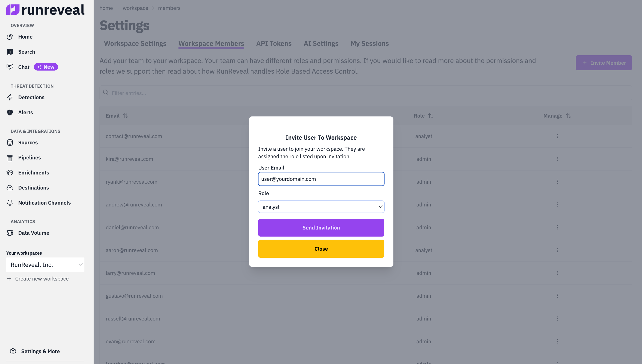Open the Home overview page
This screenshot has height=364, width=642.
(25, 36)
